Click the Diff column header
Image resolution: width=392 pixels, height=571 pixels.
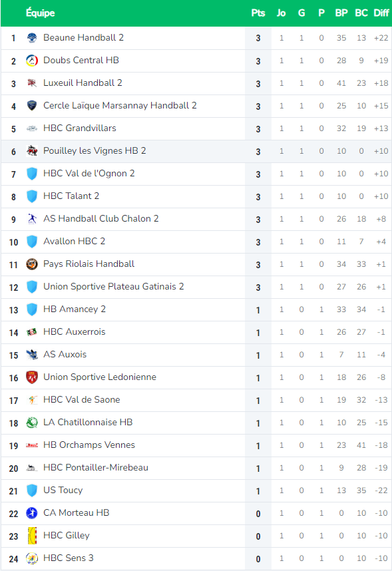click(381, 13)
